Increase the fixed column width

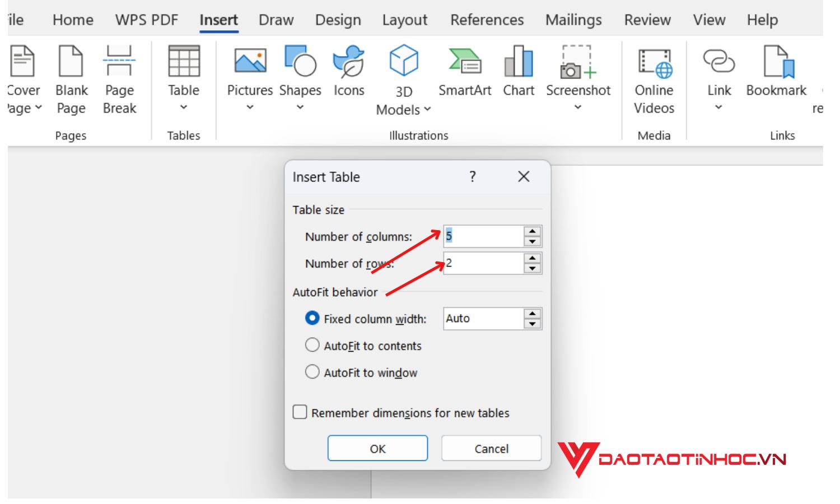tap(533, 313)
